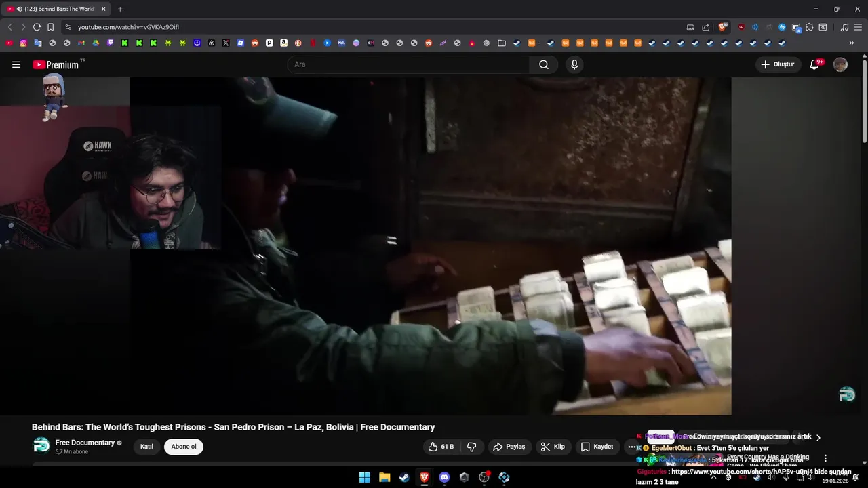Click the Ara search input field
868x488 pixels.
(408, 64)
